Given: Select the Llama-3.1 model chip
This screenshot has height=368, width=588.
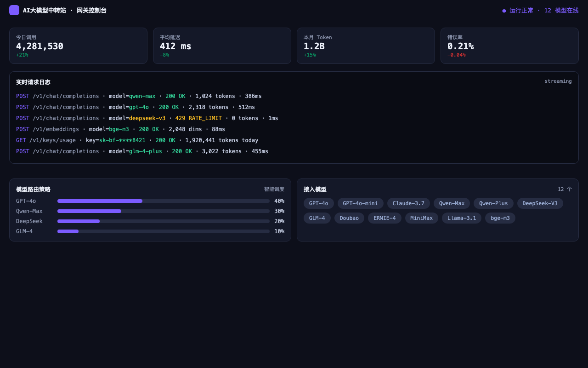Looking at the screenshot, I should pos(462,218).
